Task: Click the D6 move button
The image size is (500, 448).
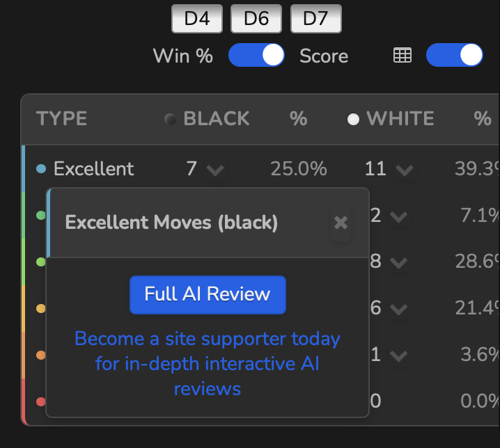Action: coord(256,19)
